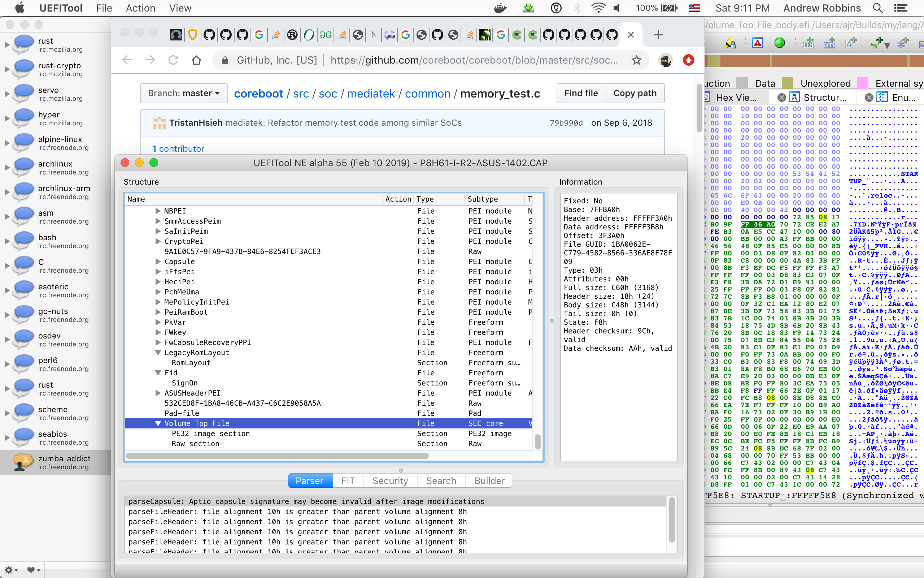Open Spotlight search magnifier
This screenshot has width=924, height=578.
[878, 8]
